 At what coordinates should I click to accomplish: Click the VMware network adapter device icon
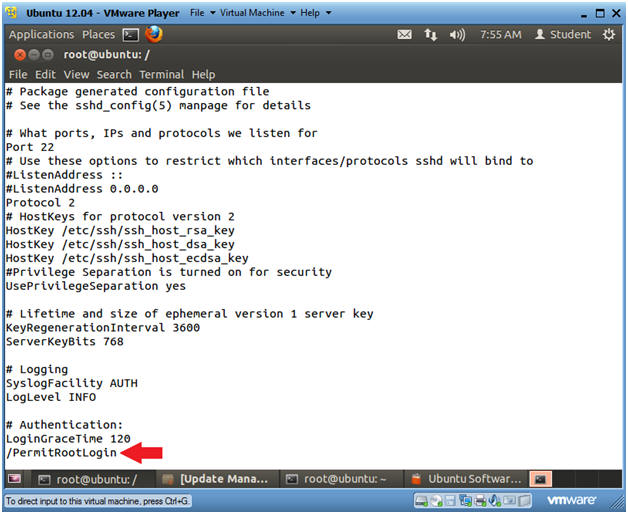point(465,500)
